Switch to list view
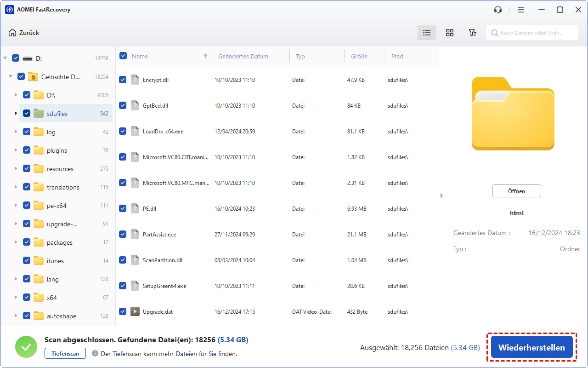Viewport: 588px width, 368px height. point(427,33)
